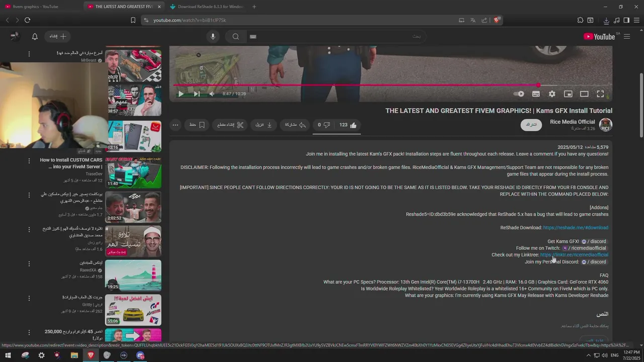This screenshot has width=644, height=362.
Task: Click the youtube.com address bar URL
Action: pos(190,20)
